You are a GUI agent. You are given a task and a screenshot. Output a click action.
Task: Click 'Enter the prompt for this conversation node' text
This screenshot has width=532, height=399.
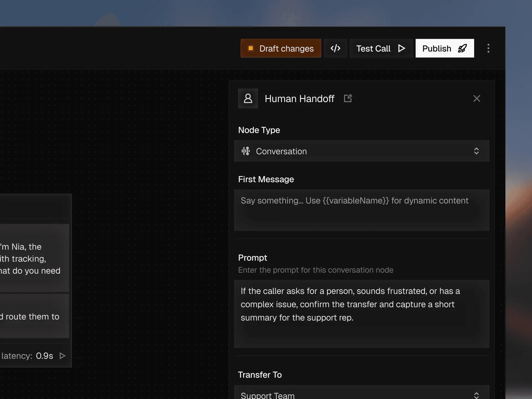[316, 270]
